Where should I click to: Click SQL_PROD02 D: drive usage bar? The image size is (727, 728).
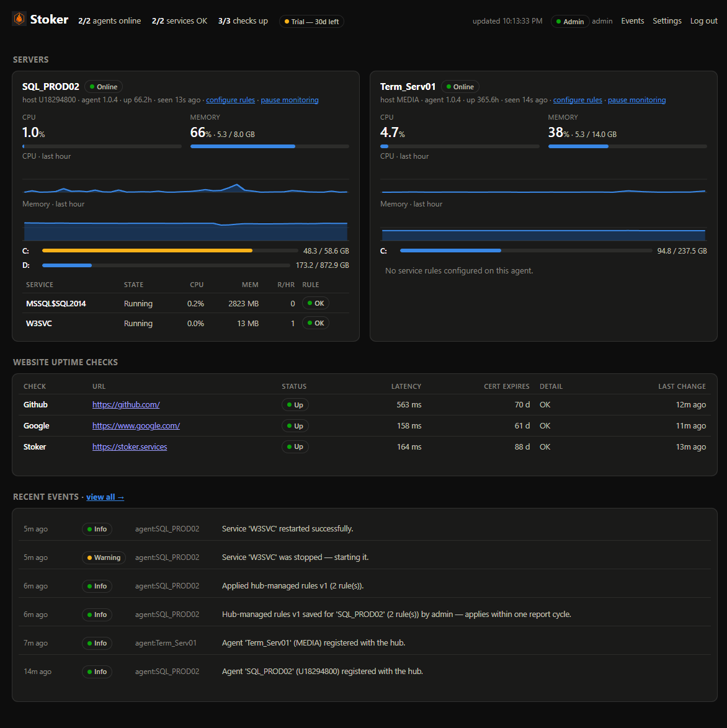tap(166, 265)
